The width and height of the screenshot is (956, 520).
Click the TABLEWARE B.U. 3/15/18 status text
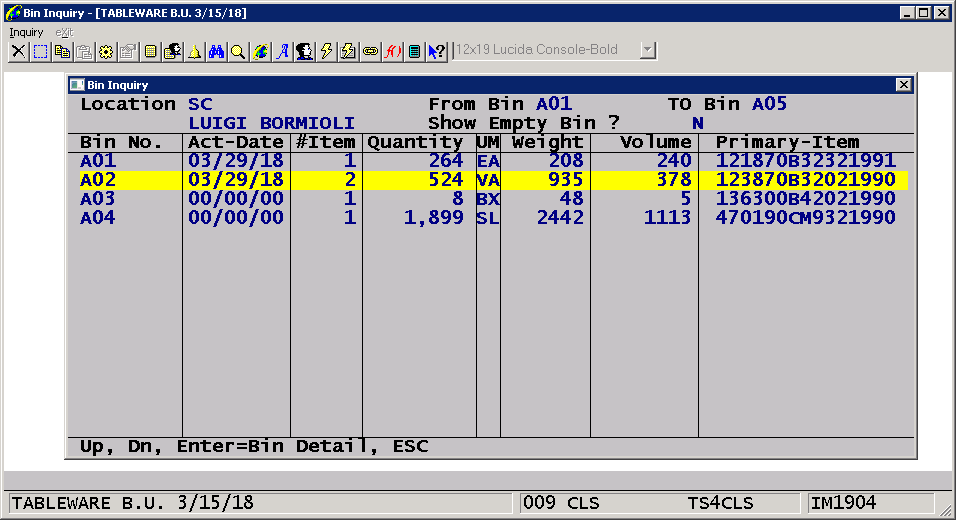point(133,503)
